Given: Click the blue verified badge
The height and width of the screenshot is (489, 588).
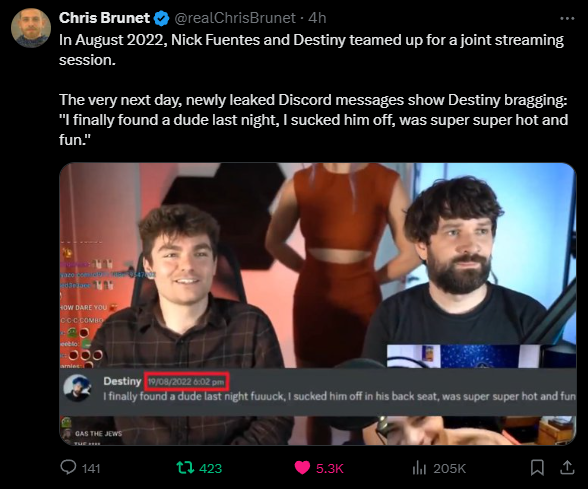Looking at the screenshot, I should (161, 18).
